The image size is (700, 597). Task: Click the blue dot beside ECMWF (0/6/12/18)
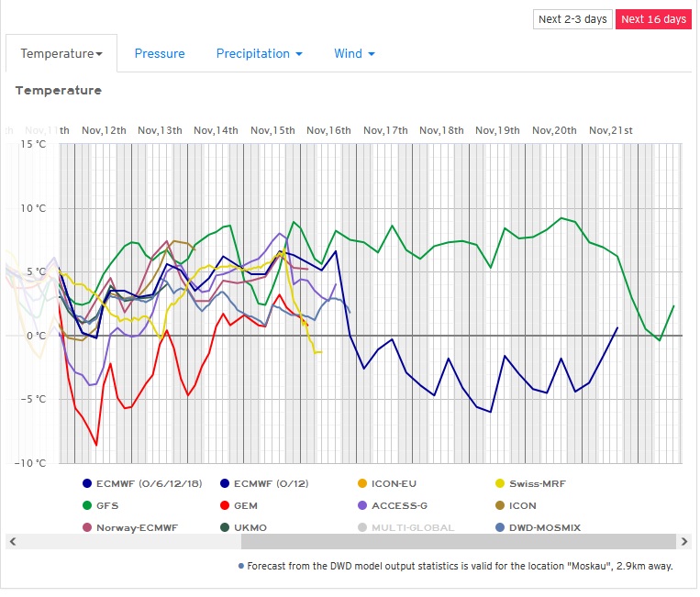87,483
